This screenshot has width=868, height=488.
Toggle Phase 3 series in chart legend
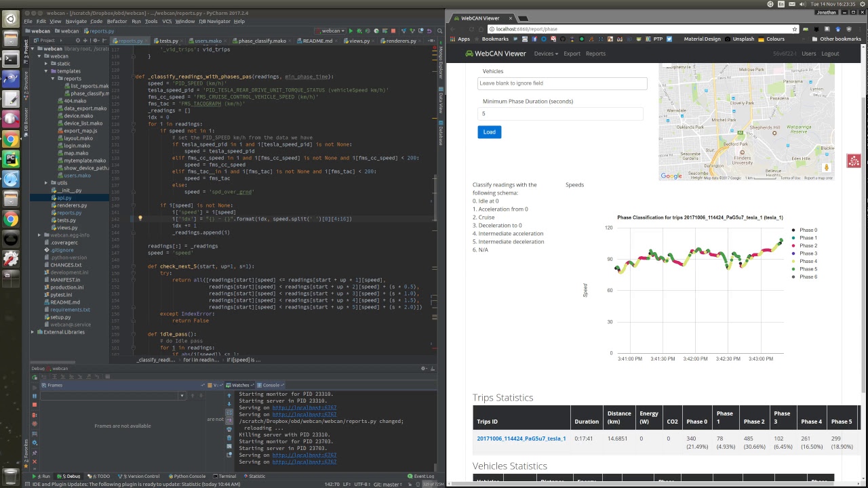(x=804, y=253)
